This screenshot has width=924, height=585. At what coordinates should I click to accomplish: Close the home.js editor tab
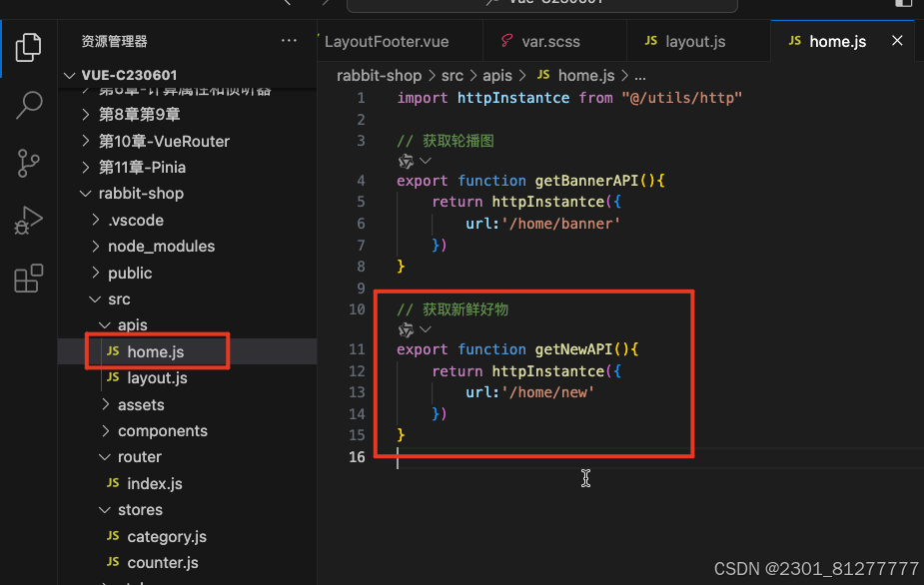tap(897, 41)
